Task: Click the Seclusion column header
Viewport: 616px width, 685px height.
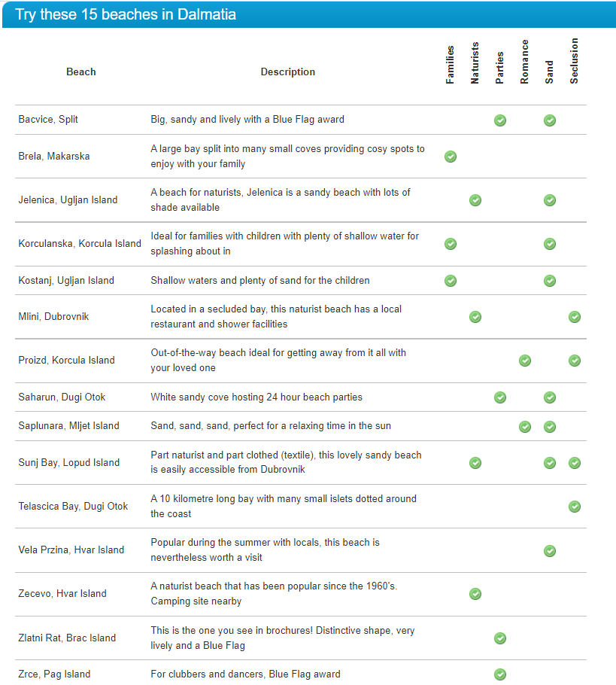Action: [575, 61]
